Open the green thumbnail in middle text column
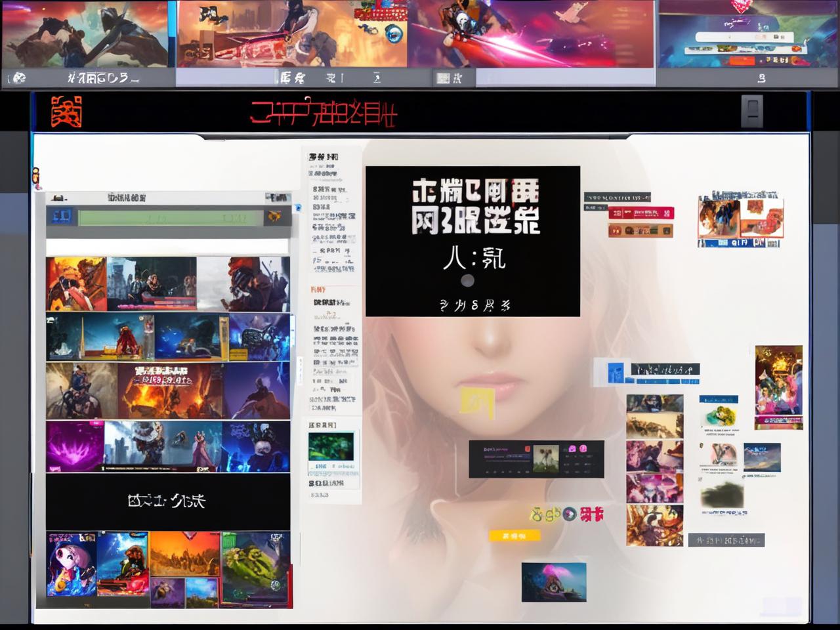Screen dimensions: 840x630 331,447
